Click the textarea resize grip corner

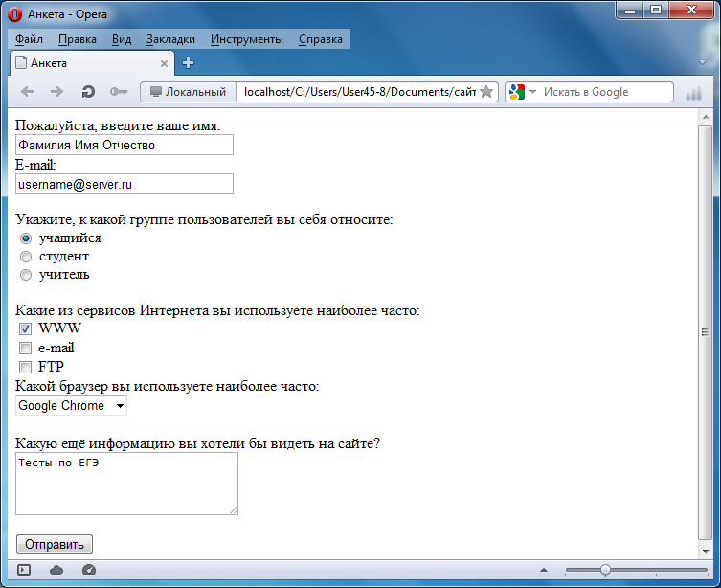(x=234, y=510)
